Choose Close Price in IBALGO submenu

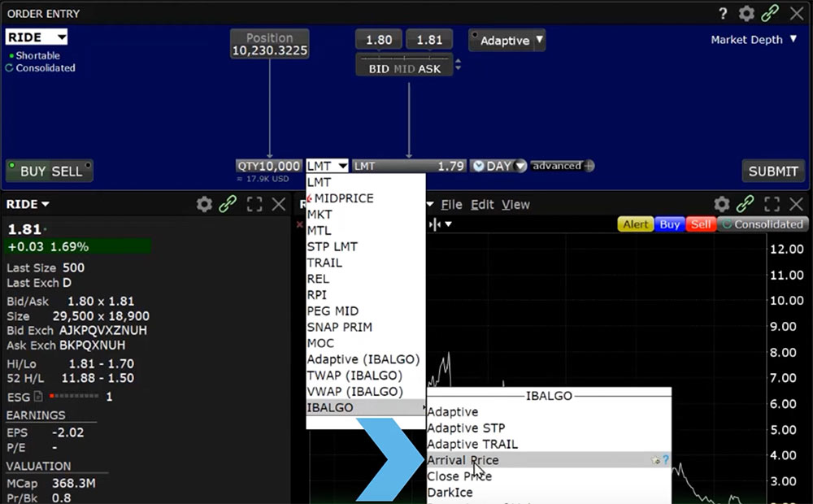tap(549, 476)
